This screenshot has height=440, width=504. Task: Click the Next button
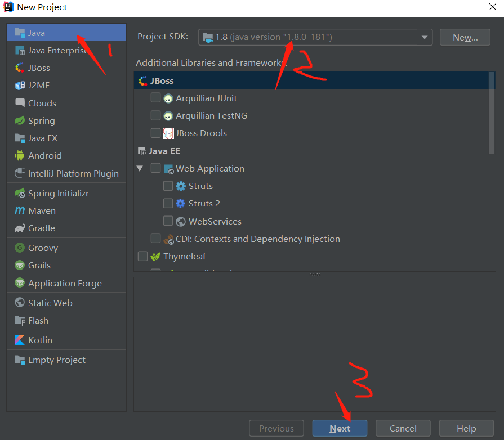pyautogui.click(x=340, y=428)
